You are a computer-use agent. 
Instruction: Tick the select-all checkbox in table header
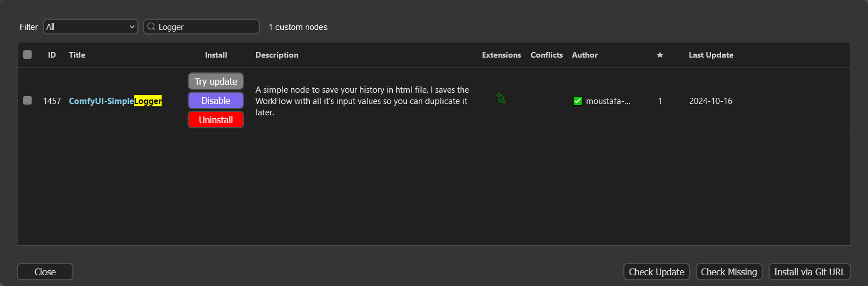click(x=27, y=55)
